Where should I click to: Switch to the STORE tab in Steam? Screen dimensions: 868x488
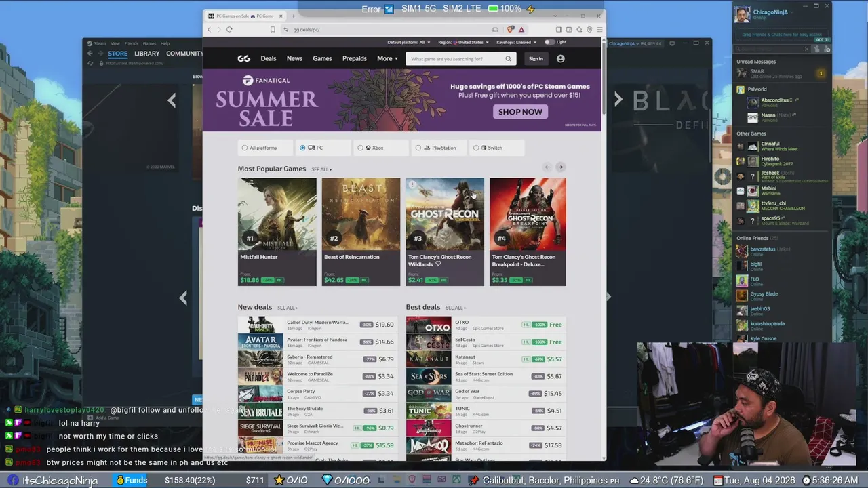(x=117, y=54)
